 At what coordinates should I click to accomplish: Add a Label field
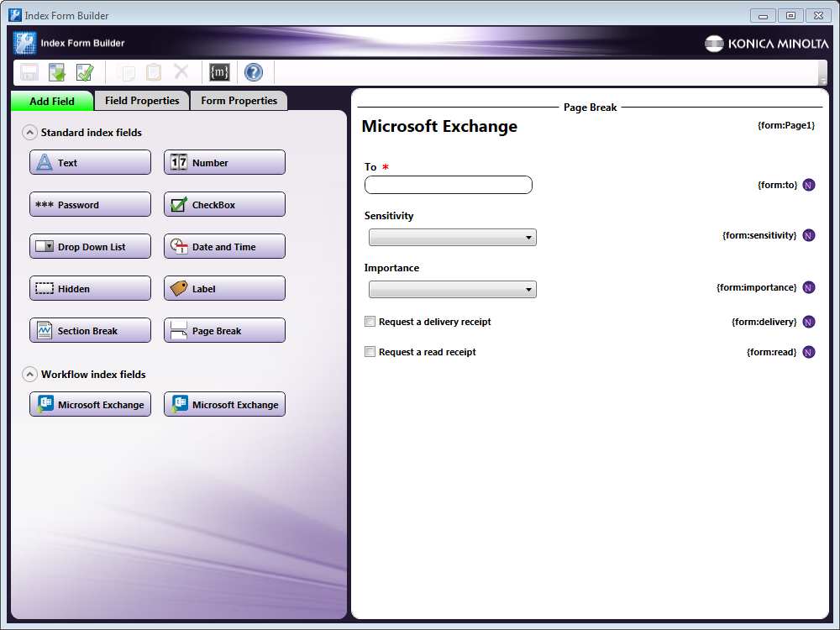click(224, 288)
